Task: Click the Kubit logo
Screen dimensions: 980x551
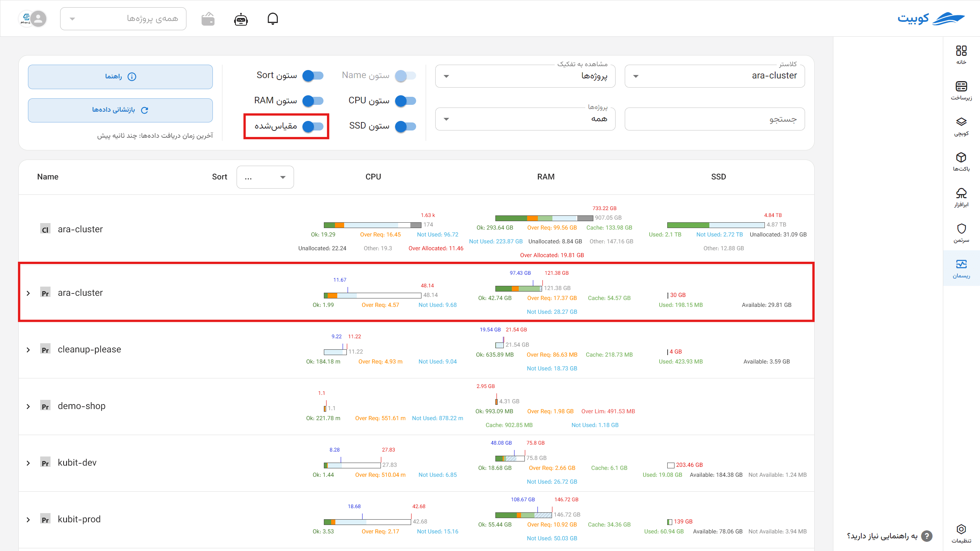Action: pos(931,18)
